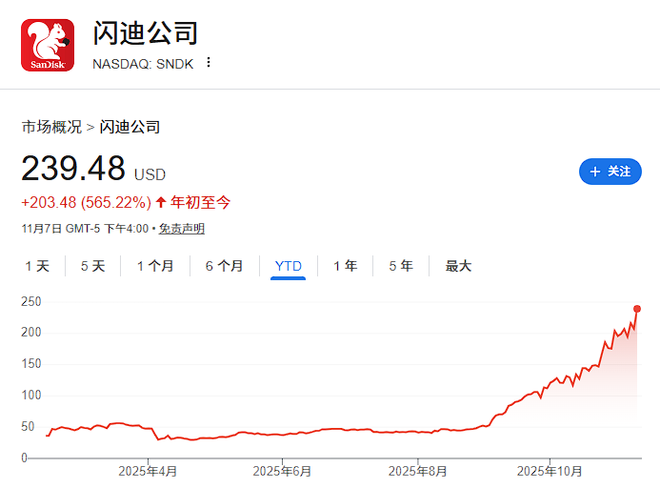660x488 pixels.
Task: Click the 闪迪公司 heading at the top
Action: point(145,32)
